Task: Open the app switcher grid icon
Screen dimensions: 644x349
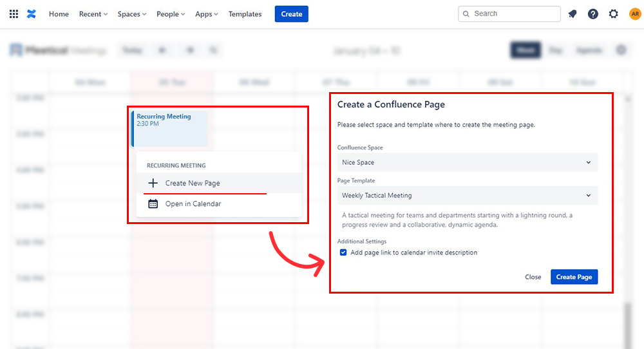Action: tap(14, 14)
